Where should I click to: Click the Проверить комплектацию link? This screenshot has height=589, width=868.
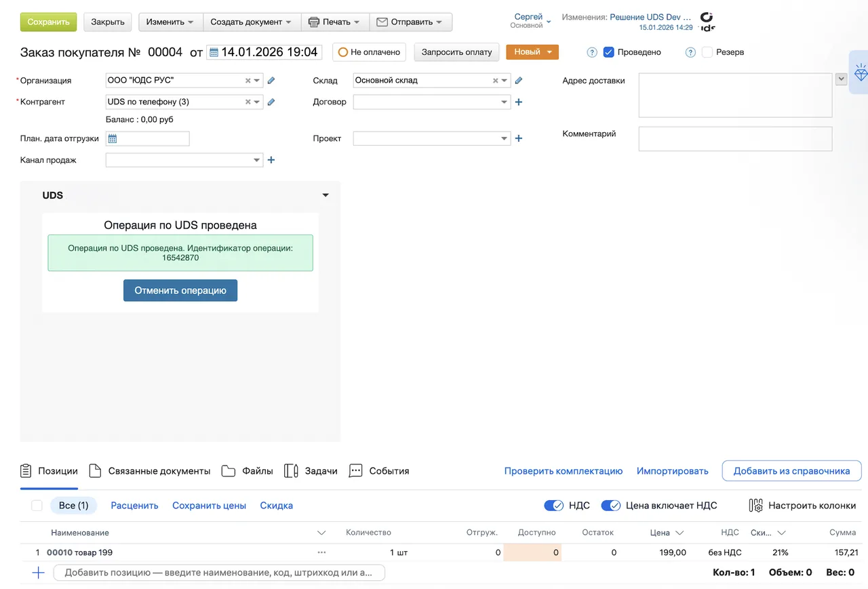coord(564,471)
